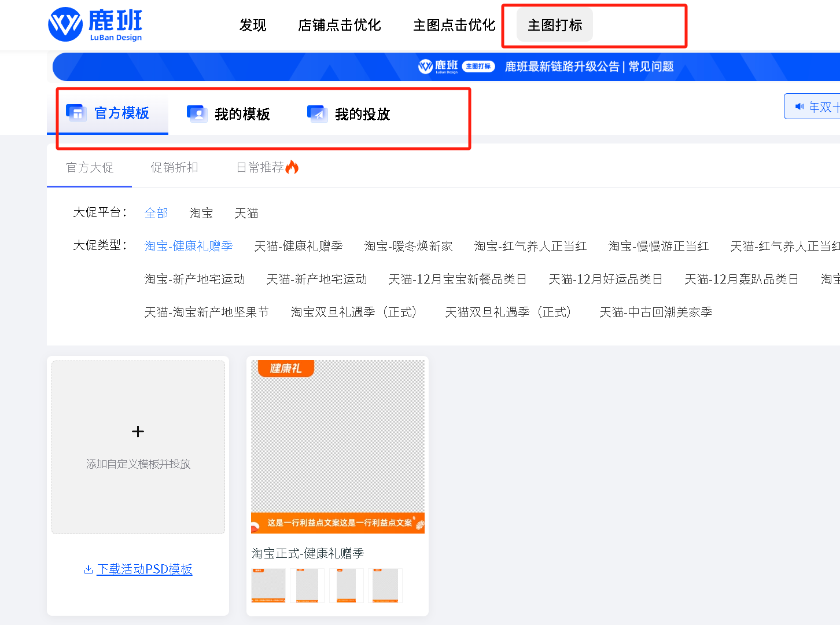Click the LuBan Design logo
Screen dimensions: 840x625
(x=95, y=25)
